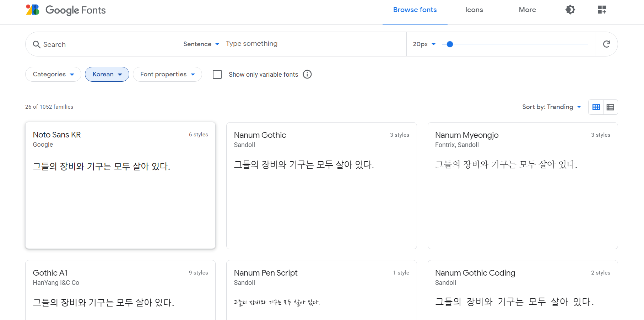Switch to the Icons tab
644x320 pixels.
(x=474, y=10)
